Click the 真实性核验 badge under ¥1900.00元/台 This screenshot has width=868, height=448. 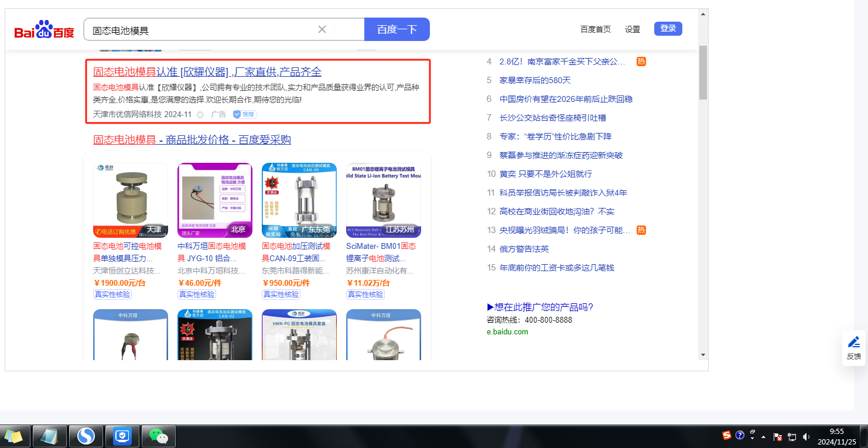click(112, 295)
